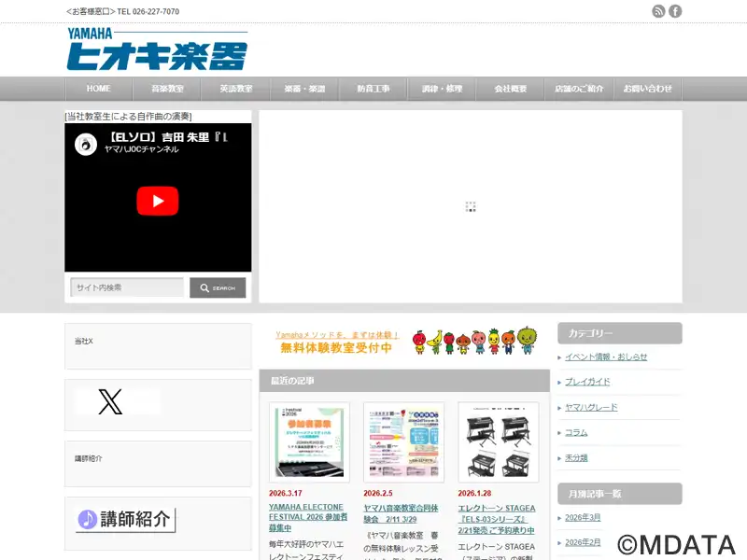
Task: Open the Facebook icon in header
Action: pyautogui.click(x=675, y=11)
